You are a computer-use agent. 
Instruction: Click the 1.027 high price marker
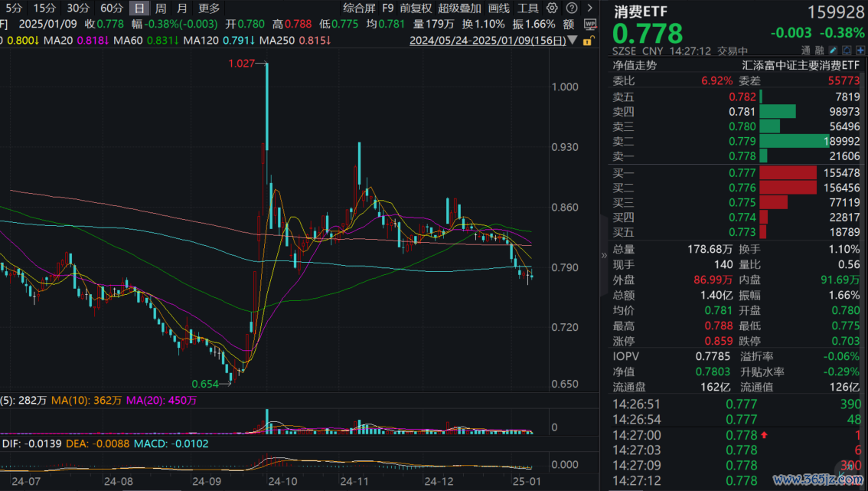[x=240, y=64]
